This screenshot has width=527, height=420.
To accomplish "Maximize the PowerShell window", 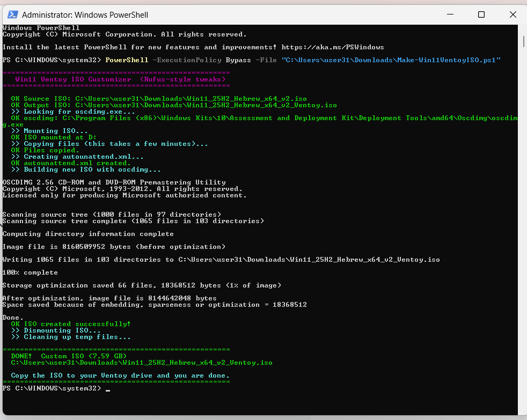I will click(x=481, y=14).
